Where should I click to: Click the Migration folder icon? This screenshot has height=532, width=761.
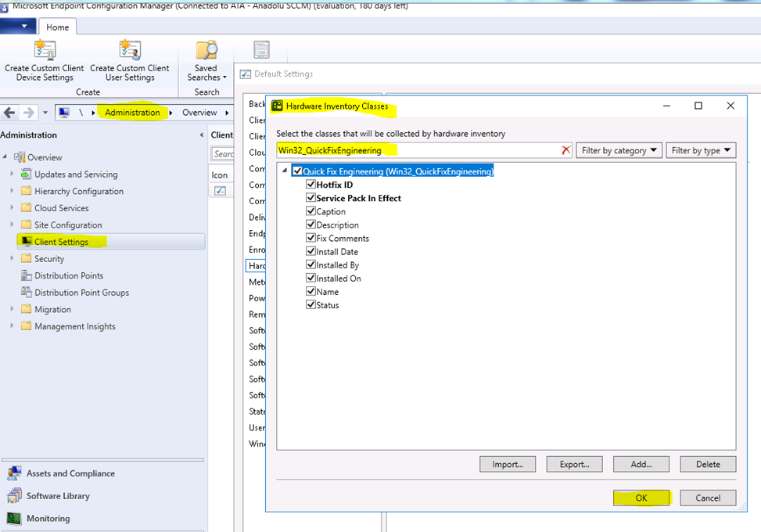point(27,309)
